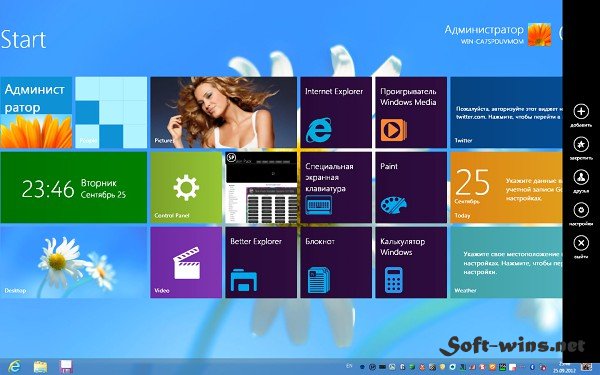600x375 pixels.
Task: Click the Администратор name at top right
Action: (484, 30)
